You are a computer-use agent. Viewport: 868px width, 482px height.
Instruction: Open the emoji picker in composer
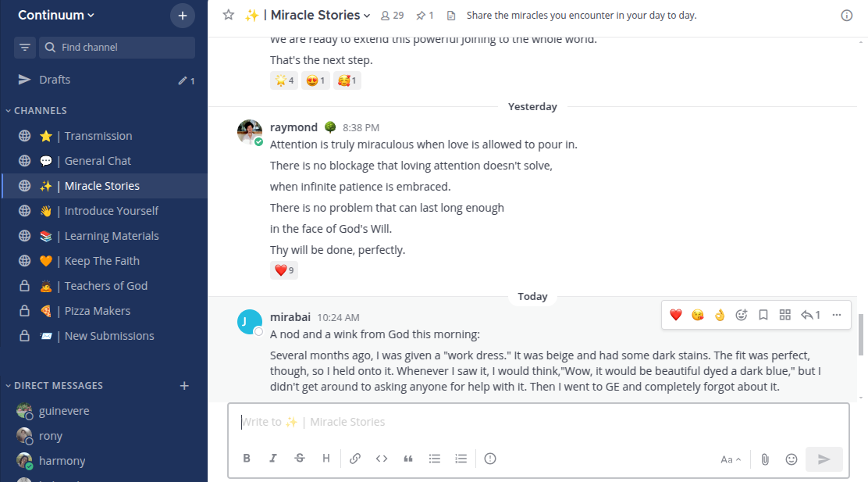792,459
